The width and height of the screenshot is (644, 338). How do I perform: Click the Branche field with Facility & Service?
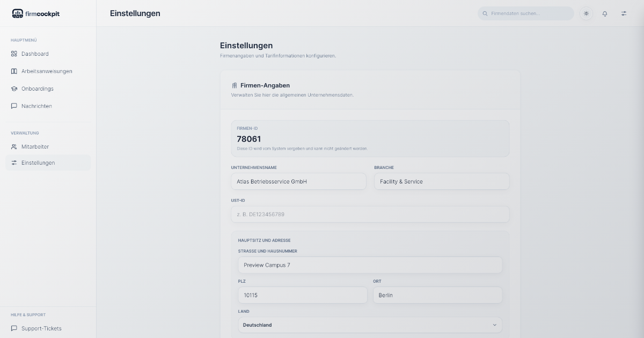[x=441, y=181]
